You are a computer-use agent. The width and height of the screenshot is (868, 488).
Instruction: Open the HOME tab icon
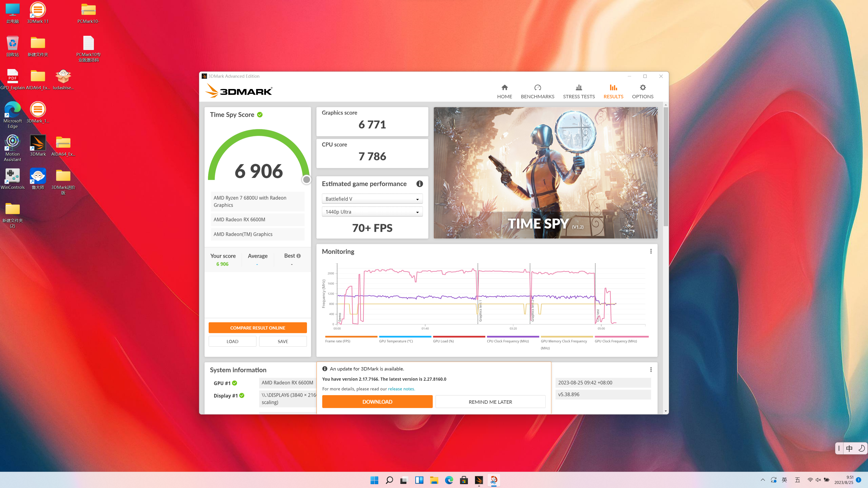(505, 88)
